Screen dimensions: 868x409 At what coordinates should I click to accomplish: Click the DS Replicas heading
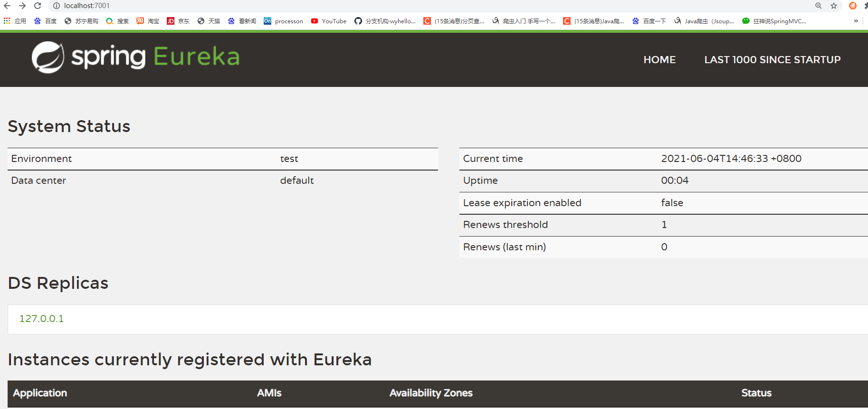click(58, 283)
